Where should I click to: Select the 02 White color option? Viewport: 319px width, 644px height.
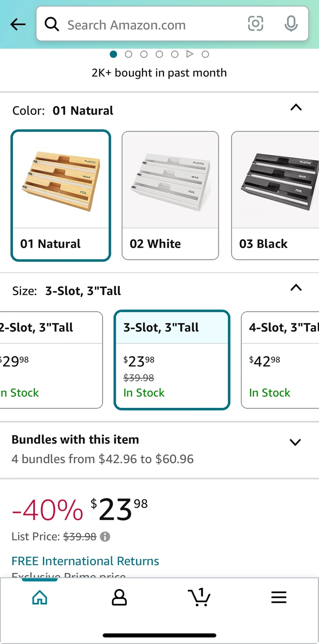click(170, 195)
